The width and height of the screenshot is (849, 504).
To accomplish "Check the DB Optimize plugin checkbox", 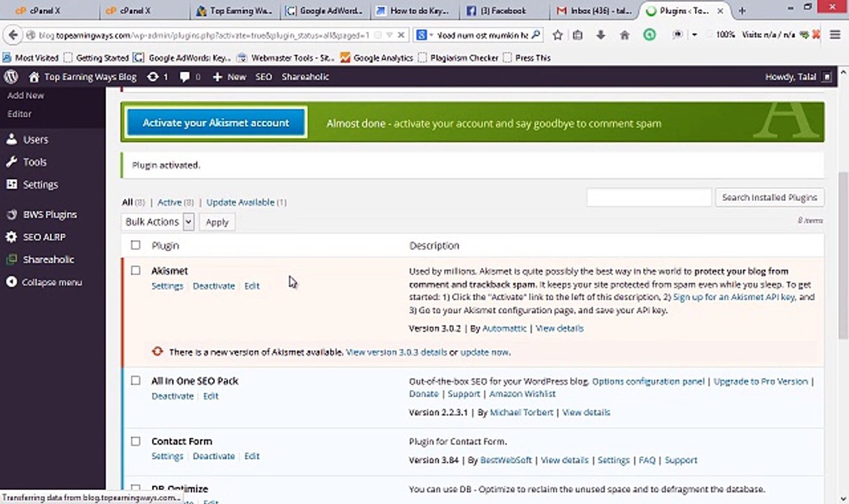I will click(135, 489).
